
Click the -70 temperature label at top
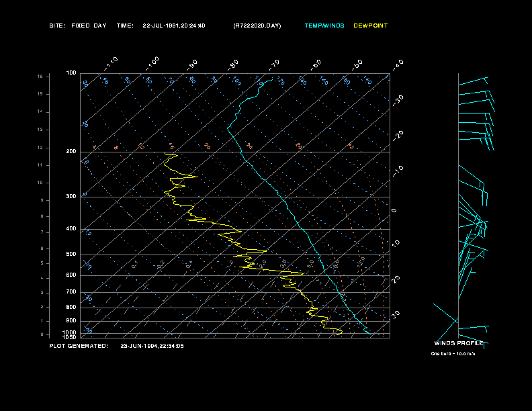(x=274, y=64)
